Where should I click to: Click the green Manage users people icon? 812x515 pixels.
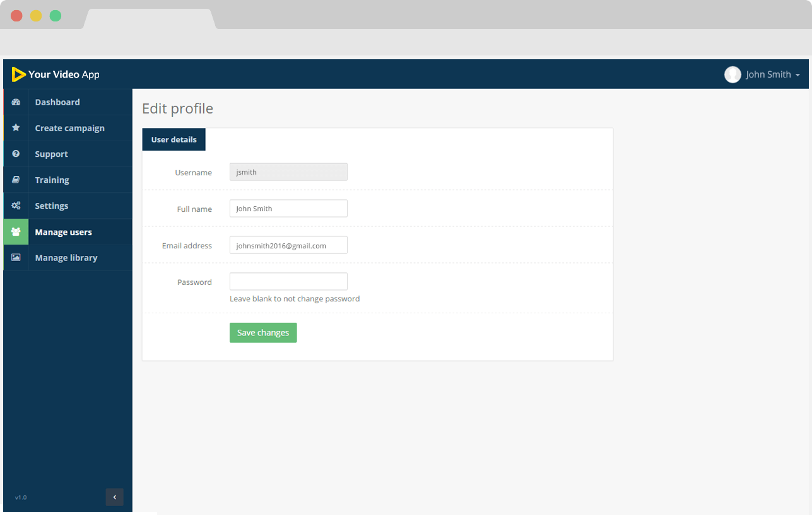tap(16, 232)
